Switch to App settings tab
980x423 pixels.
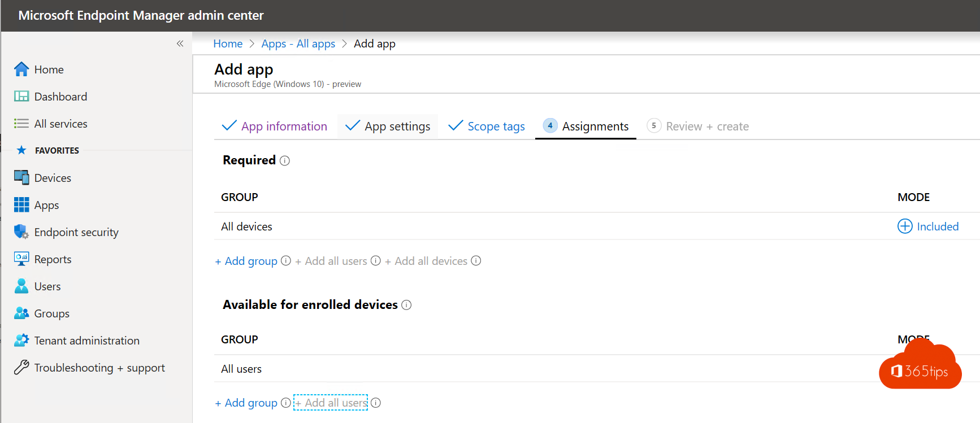tap(388, 127)
